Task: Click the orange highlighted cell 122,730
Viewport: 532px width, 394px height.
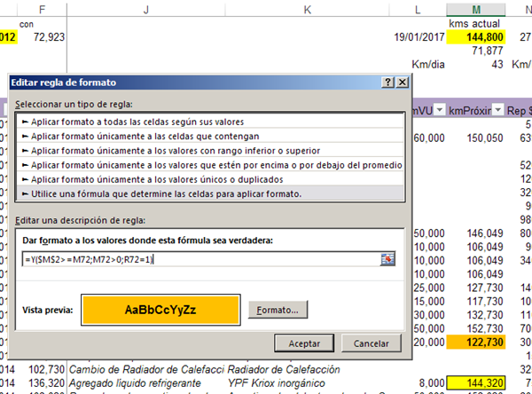Action: [476, 342]
